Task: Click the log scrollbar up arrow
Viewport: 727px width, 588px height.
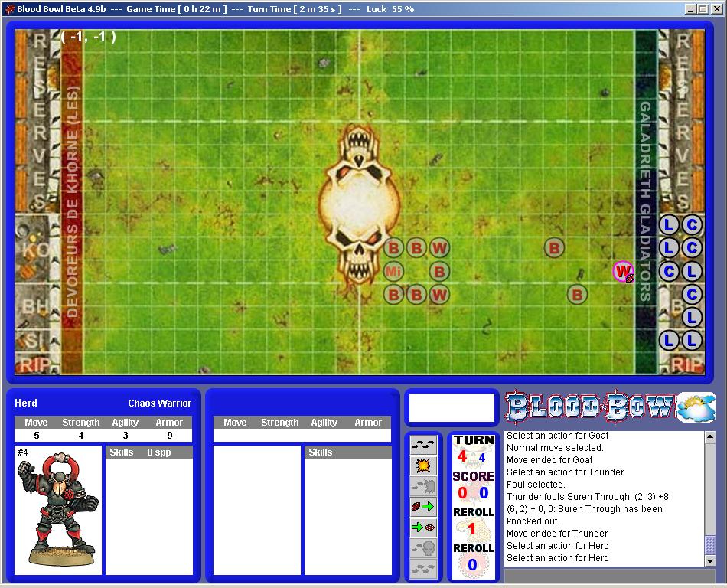Action: point(710,436)
